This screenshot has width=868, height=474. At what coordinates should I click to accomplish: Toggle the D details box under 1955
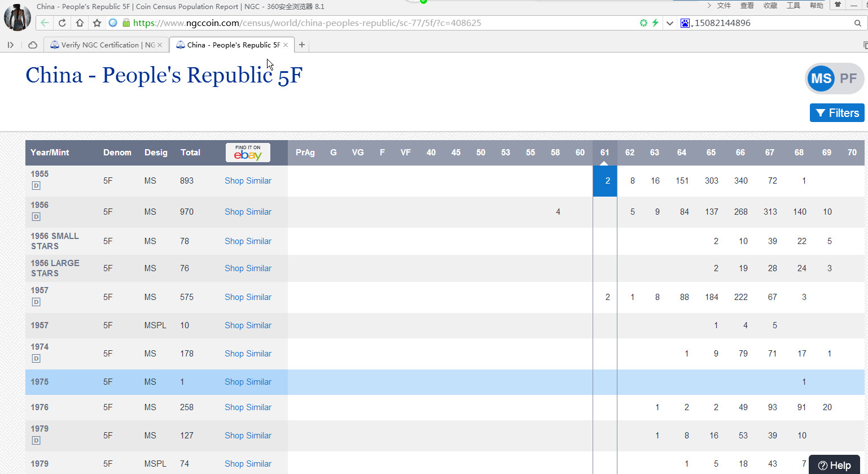(36, 186)
